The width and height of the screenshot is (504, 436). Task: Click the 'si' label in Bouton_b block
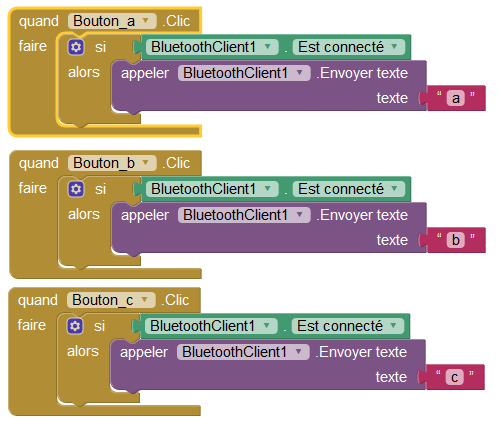click(x=100, y=189)
